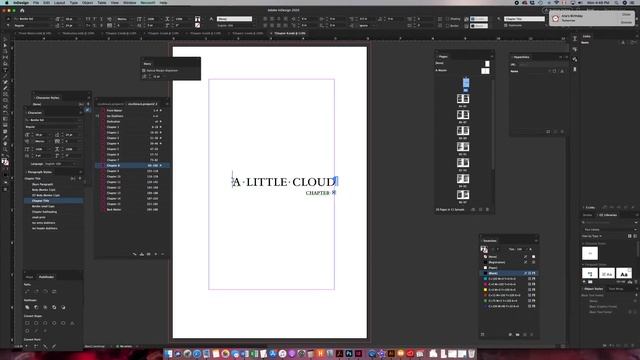640x360 pixels.
Task: Click Print Book icon in Book panel footer
Action: click(149, 254)
